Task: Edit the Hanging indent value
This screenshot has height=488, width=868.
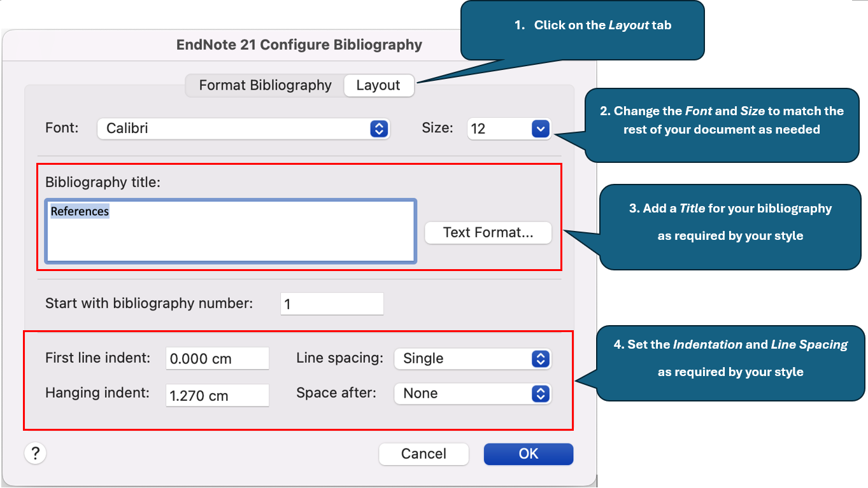Action: [x=217, y=394]
